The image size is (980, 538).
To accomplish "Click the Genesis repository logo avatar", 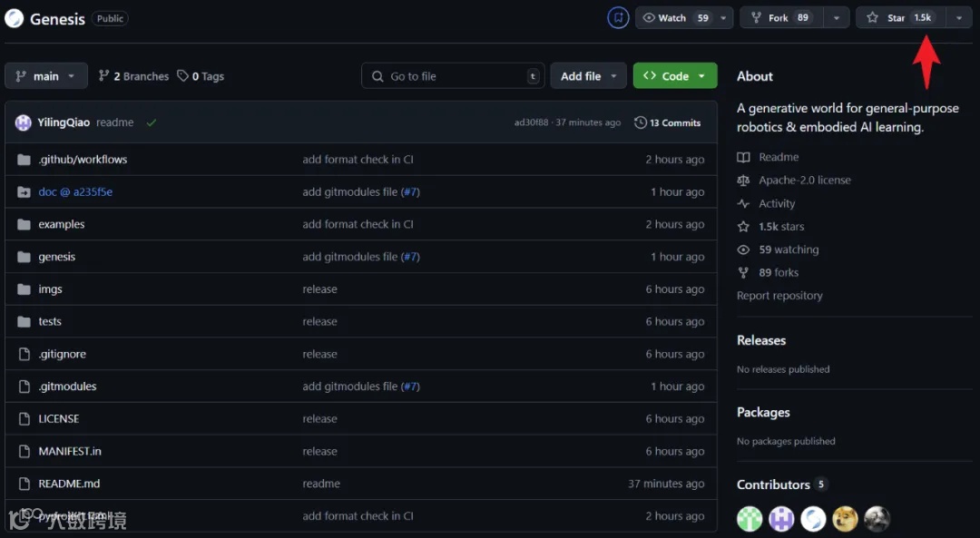I will click(14, 18).
